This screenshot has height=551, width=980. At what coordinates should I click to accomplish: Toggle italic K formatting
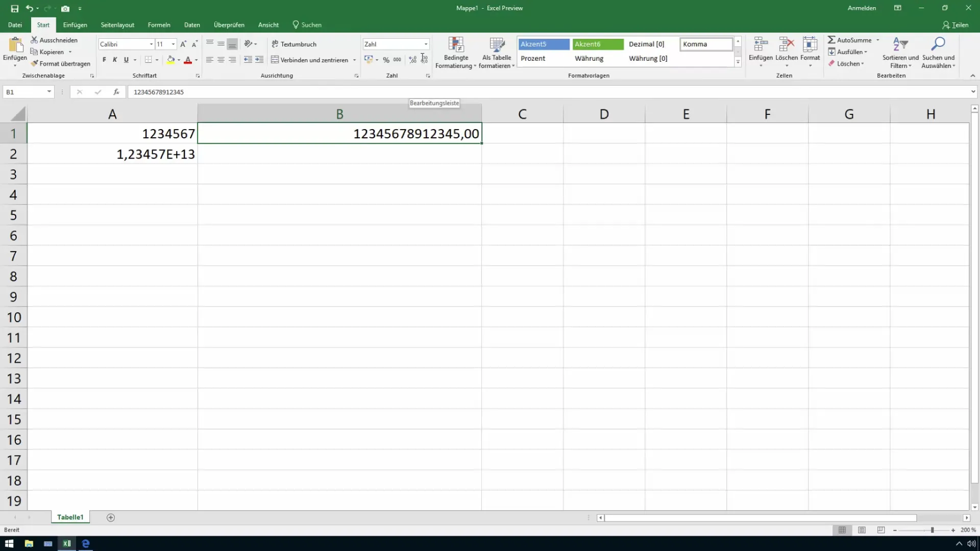pyautogui.click(x=115, y=60)
